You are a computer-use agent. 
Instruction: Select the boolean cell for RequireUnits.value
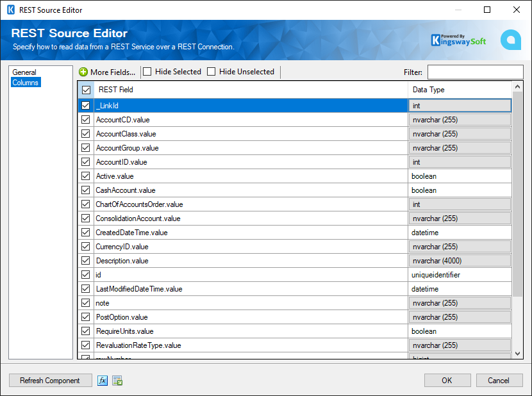coord(460,331)
